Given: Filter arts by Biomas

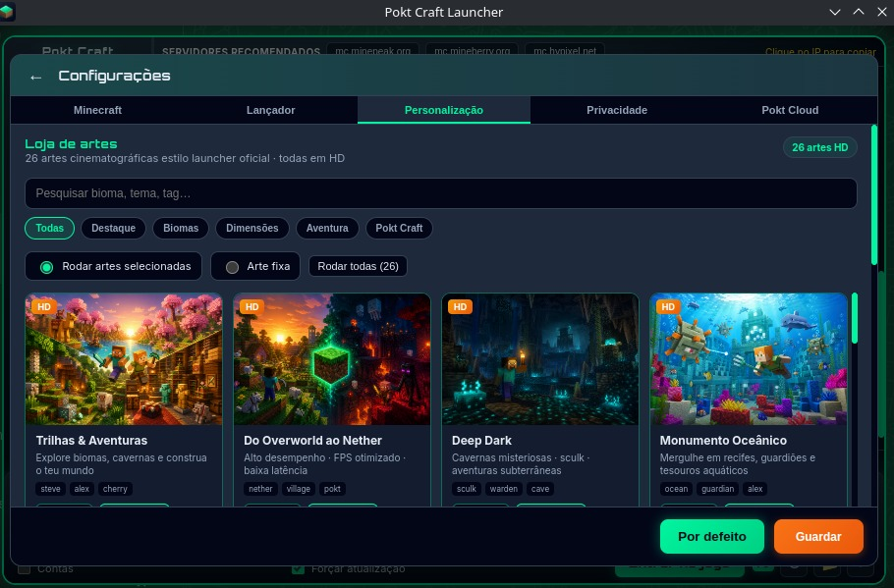Looking at the screenshot, I should [x=181, y=228].
